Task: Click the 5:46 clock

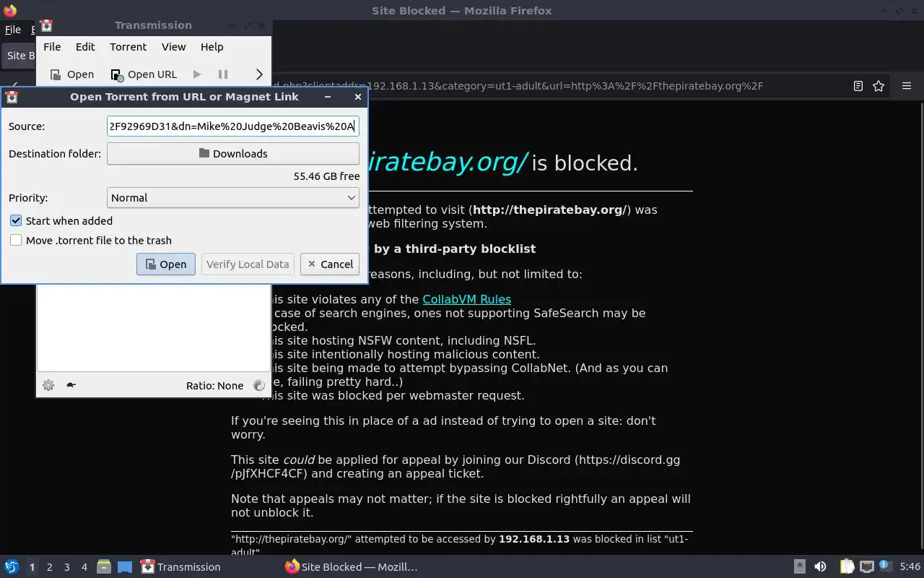Action: [910, 567]
